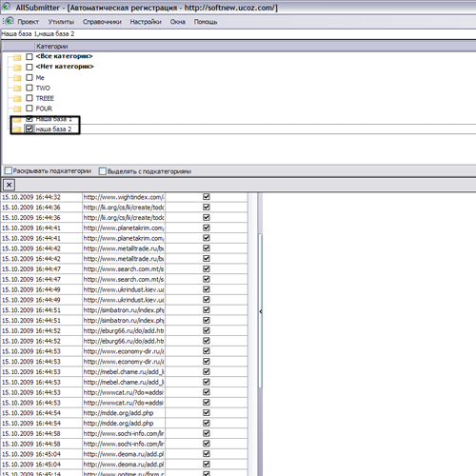Select first http://www.search.com.mt row at 16:44:47
Image resolution: width=476 pixels, height=476 pixels.
(124, 269)
